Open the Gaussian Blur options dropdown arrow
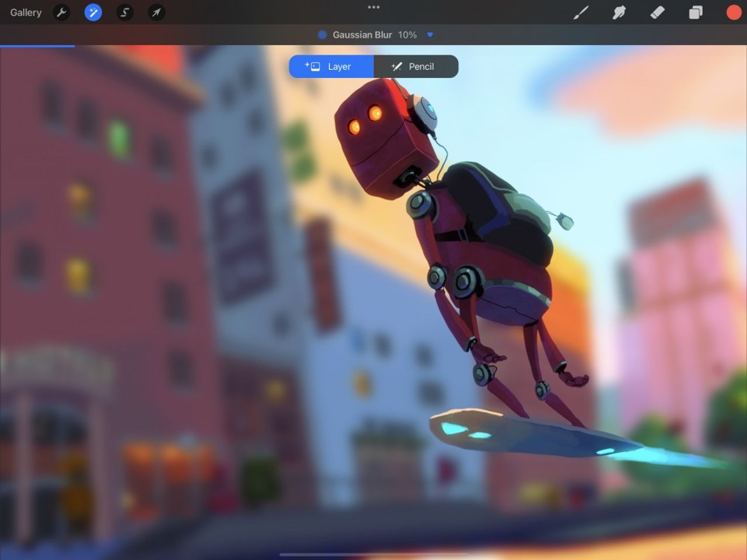Viewport: 747px width, 560px height. click(x=430, y=34)
